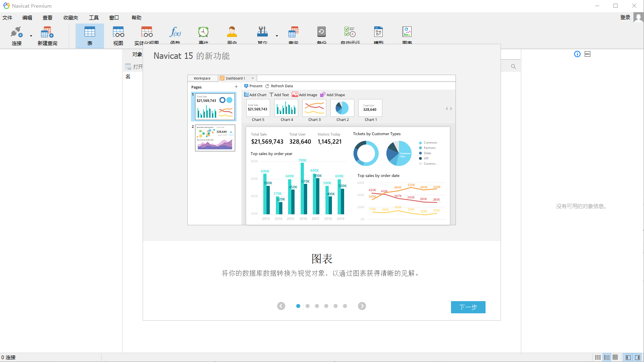The image size is (644, 362).
Task: Select the third pagination dot
Action: click(x=317, y=306)
